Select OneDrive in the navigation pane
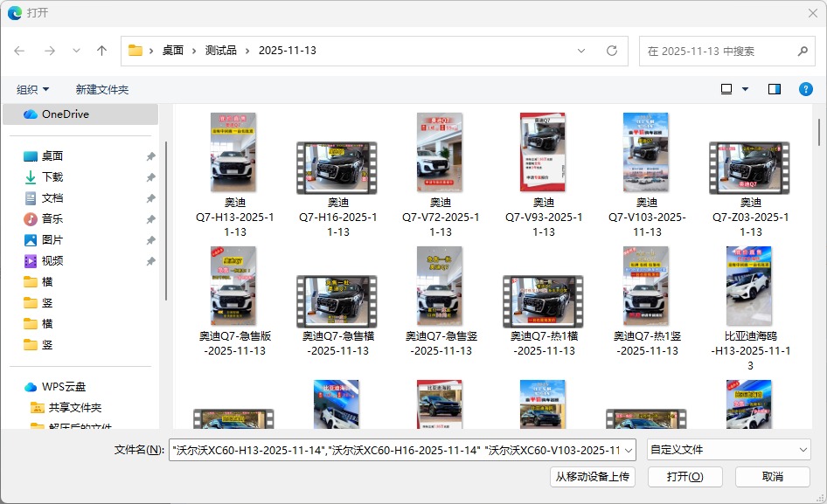Viewport: 827px width, 504px height. point(80,114)
